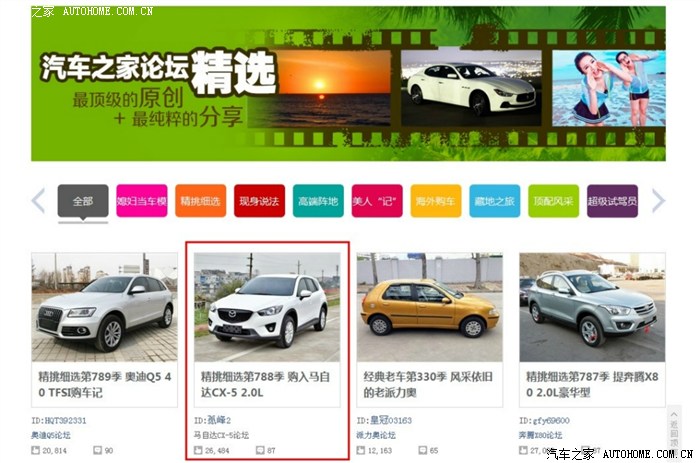Image resolution: width=700 pixels, height=463 pixels.
Task: Select the 全部 category tab
Action: (83, 201)
